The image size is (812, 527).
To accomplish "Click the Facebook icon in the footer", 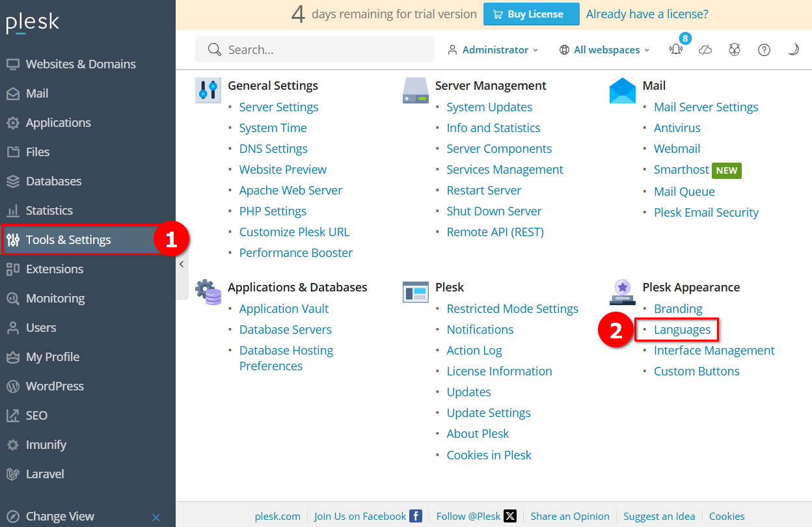I will (x=416, y=516).
